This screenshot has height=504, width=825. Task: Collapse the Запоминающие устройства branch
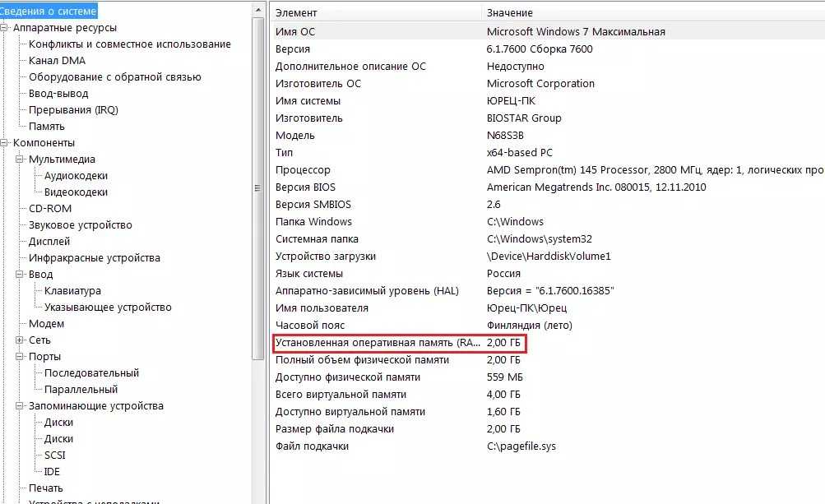(x=21, y=406)
